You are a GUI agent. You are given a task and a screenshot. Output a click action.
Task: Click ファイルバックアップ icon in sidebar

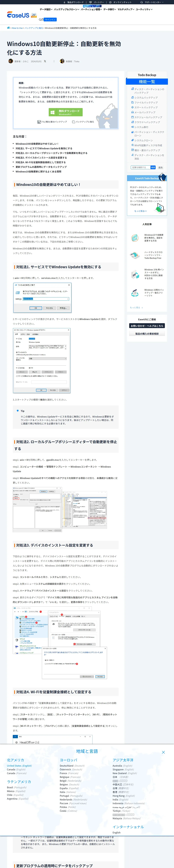132,102
